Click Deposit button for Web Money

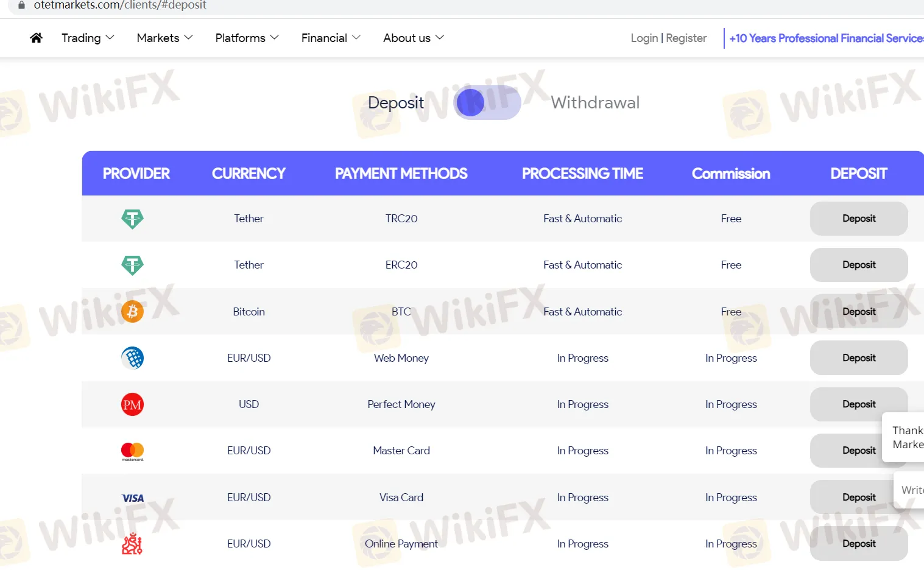[x=859, y=358]
